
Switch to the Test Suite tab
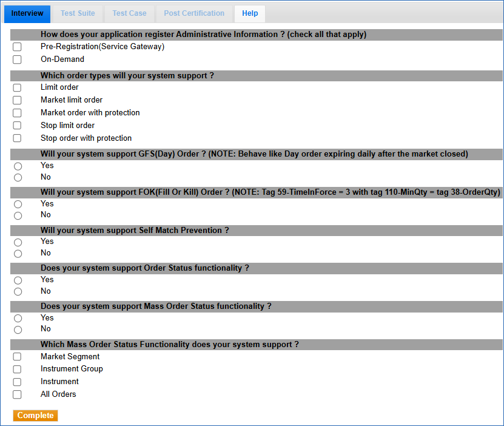(78, 13)
